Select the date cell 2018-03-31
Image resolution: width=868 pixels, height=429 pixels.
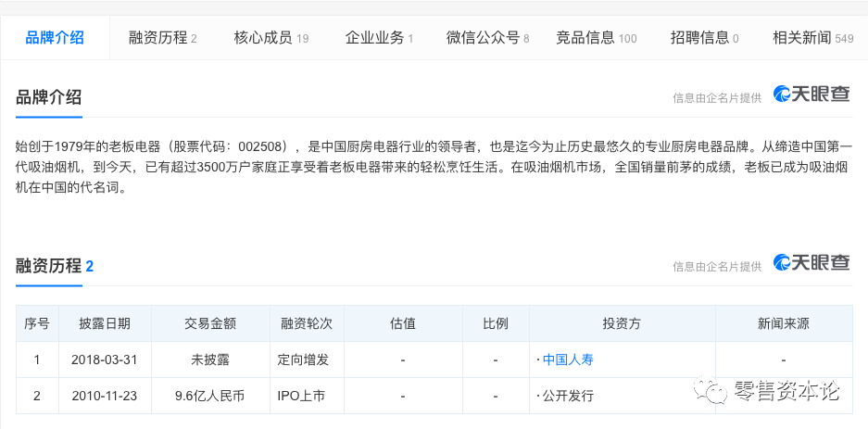point(105,360)
